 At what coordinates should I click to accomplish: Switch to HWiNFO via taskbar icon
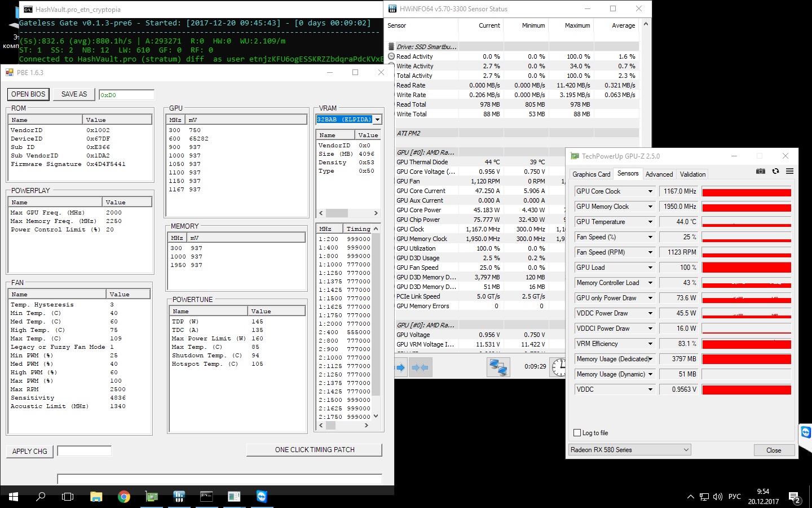[x=179, y=497]
